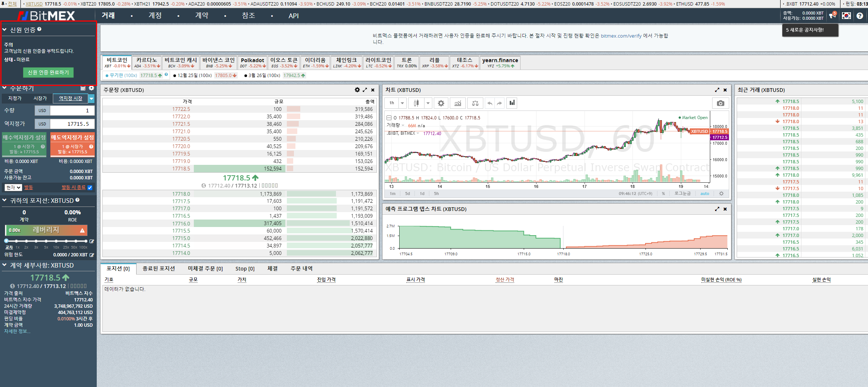This screenshot has width=868, height=387.
Task: Open the order type dropdown arrow
Action: (x=92, y=98)
